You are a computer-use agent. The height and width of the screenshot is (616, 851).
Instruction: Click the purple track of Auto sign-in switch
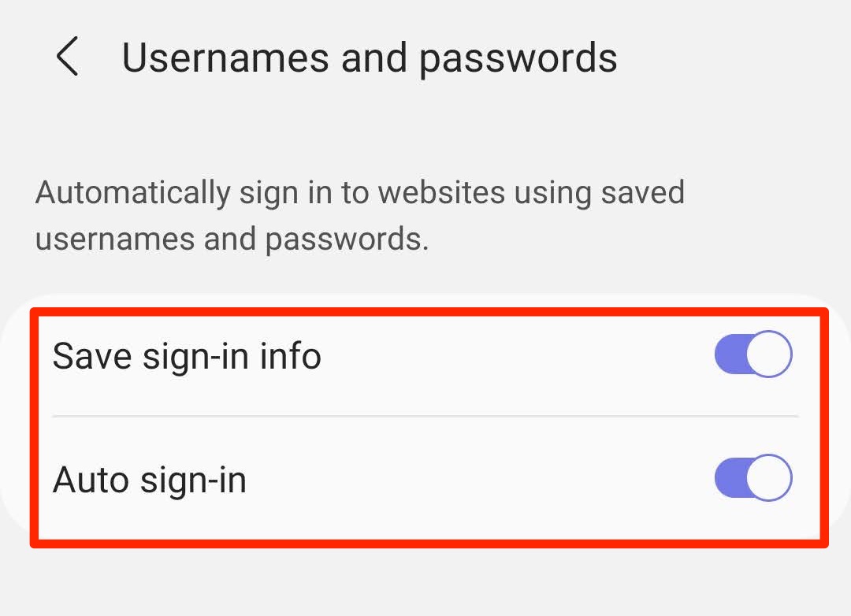[730, 478]
